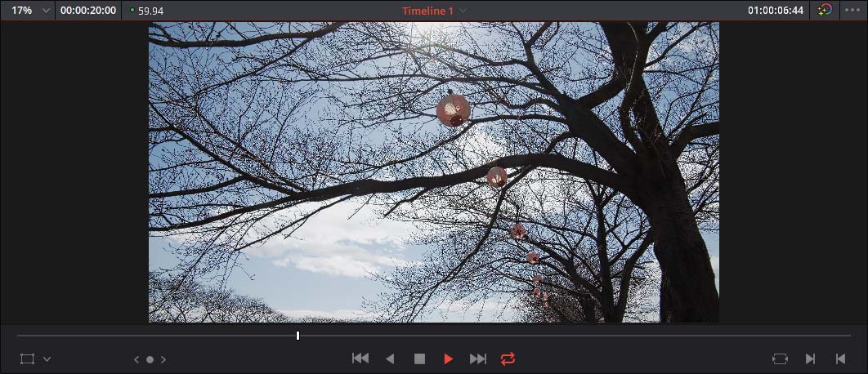Jump to the previous keyframe arrow
Screen dimensions: 868x374
coord(136,359)
